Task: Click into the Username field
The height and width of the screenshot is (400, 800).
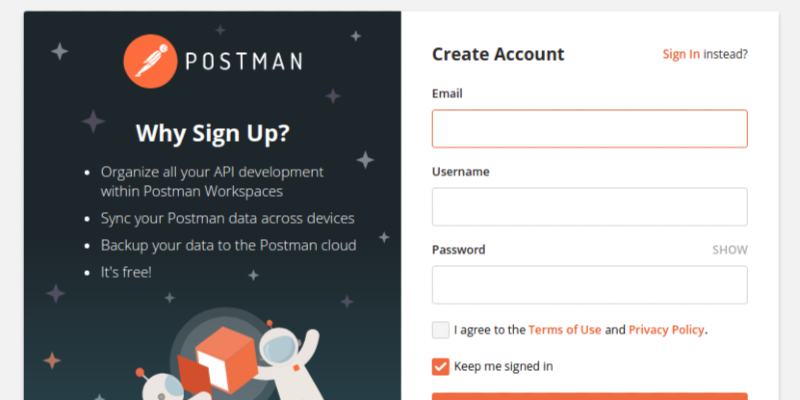Action: tap(589, 207)
